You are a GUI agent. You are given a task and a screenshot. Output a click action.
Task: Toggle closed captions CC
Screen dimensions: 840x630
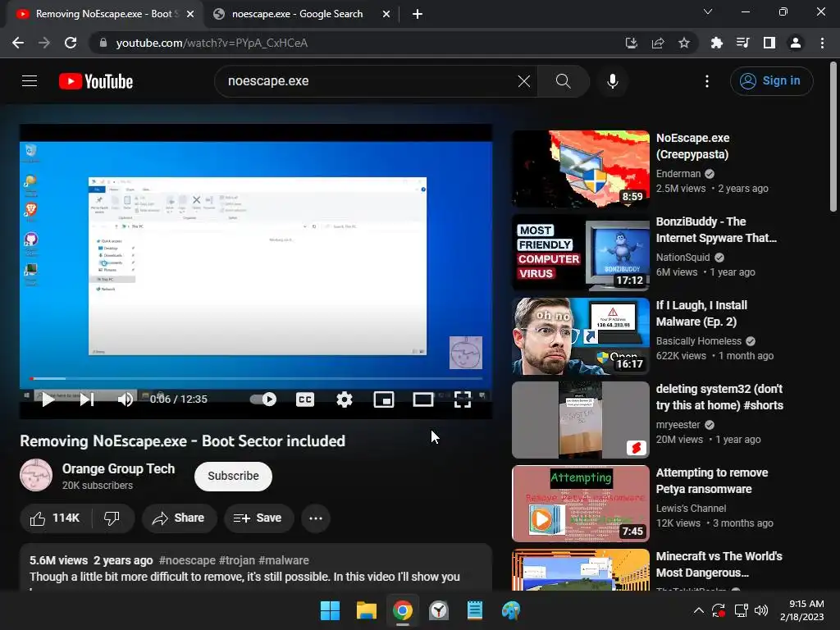click(x=305, y=399)
